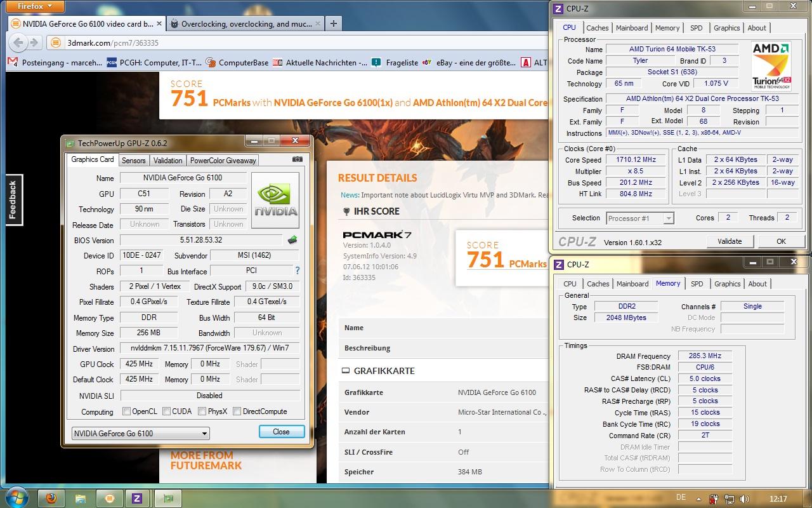The image size is (812, 508).
Task: Open About tab in upper CPU-Z window
Action: pyautogui.click(x=757, y=28)
